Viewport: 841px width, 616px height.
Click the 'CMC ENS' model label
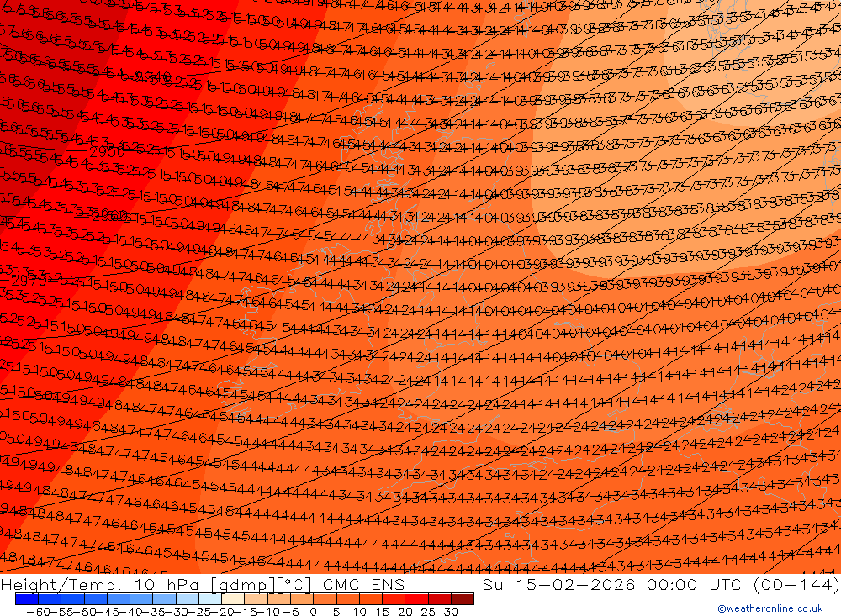(x=363, y=584)
